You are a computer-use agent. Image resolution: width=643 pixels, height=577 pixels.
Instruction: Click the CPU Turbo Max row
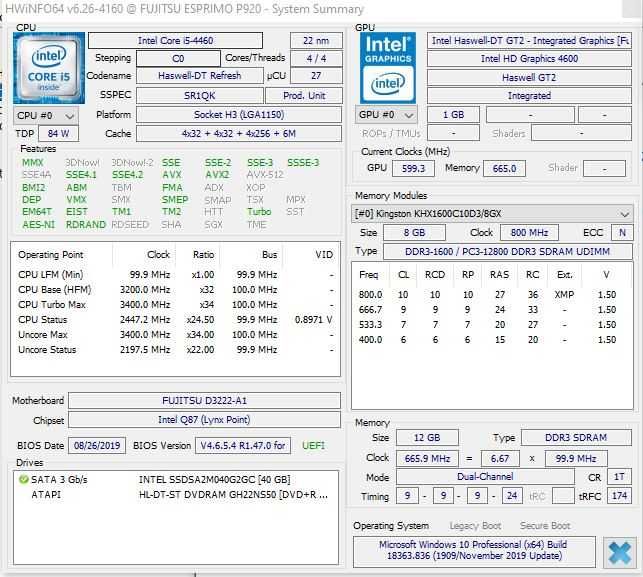[176, 305]
